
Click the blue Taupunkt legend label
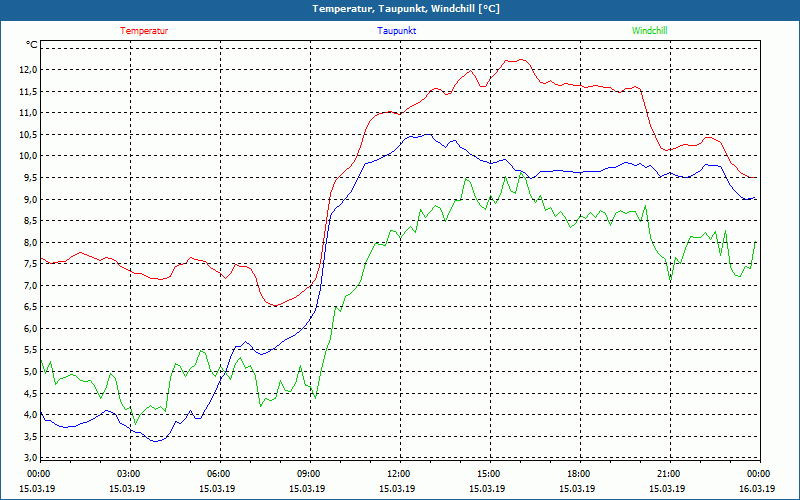click(x=397, y=31)
